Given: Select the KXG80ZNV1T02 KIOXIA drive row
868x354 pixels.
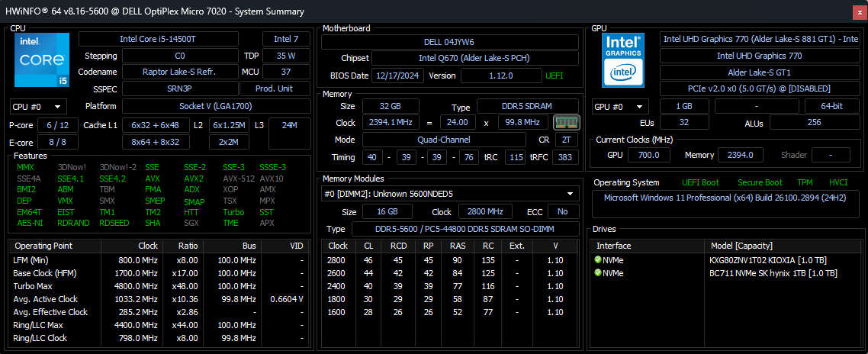Looking at the screenshot, I should pos(767,260).
